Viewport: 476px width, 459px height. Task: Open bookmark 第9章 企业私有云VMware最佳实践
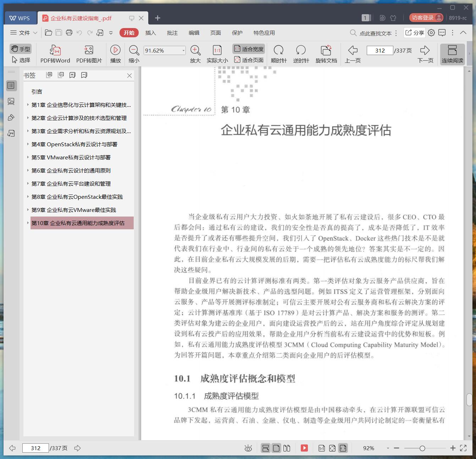point(74,210)
